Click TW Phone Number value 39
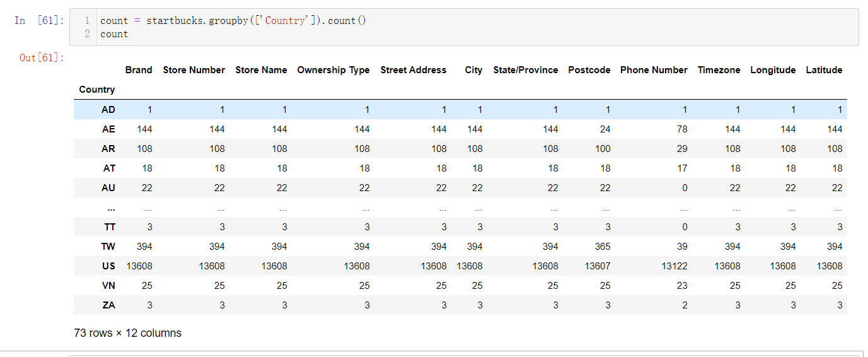 [682, 247]
